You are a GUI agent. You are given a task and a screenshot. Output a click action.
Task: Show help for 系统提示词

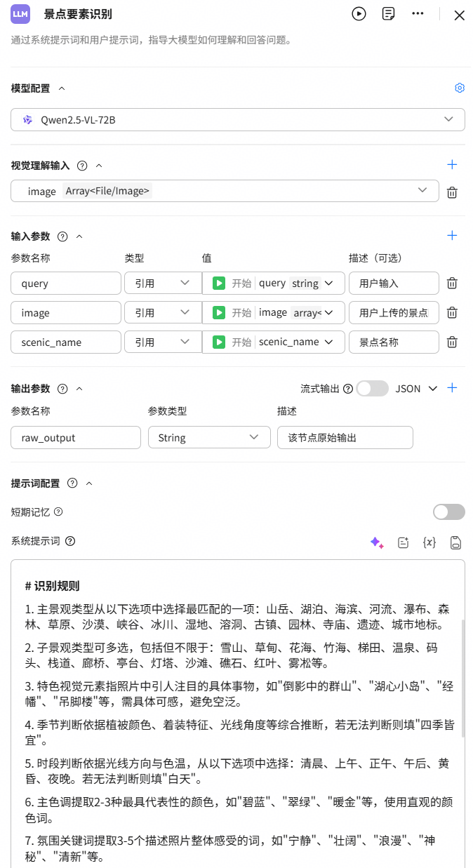tap(69, 542)
